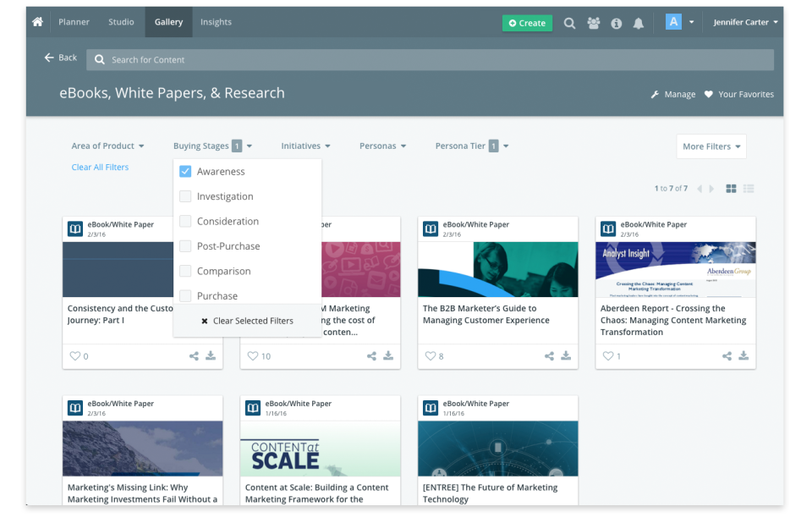Check the Investigation checkbox
This screenshot has height=523, width=812.
[185, 196]
